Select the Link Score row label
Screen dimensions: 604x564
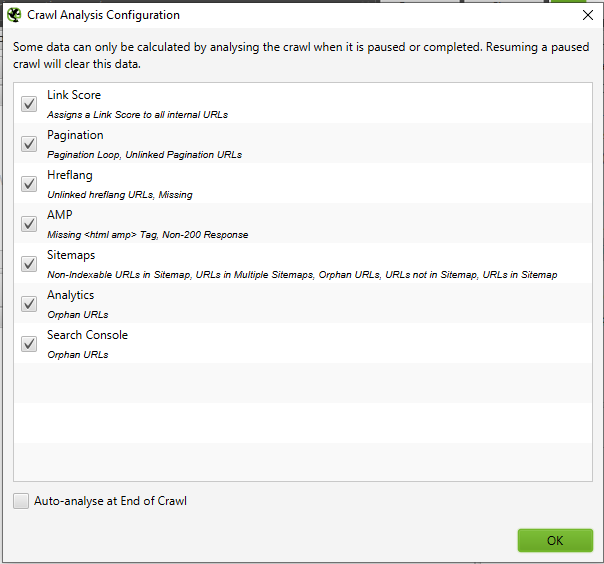(74, 95)
